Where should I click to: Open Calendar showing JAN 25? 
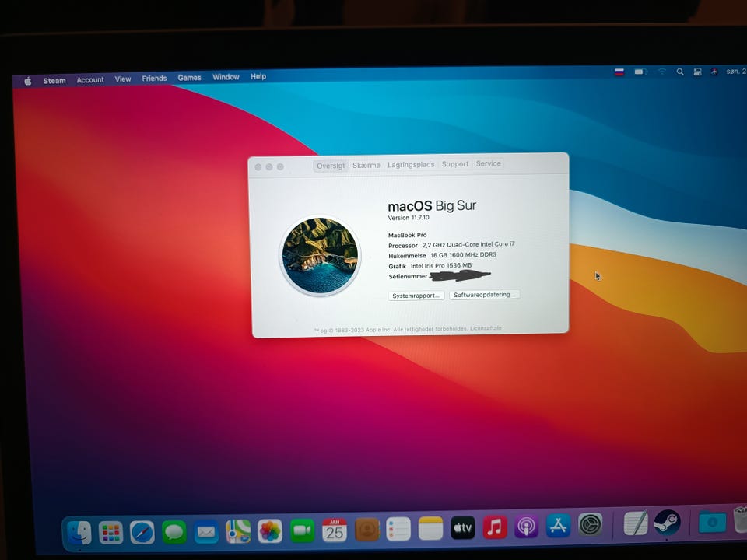coord(335,530)
